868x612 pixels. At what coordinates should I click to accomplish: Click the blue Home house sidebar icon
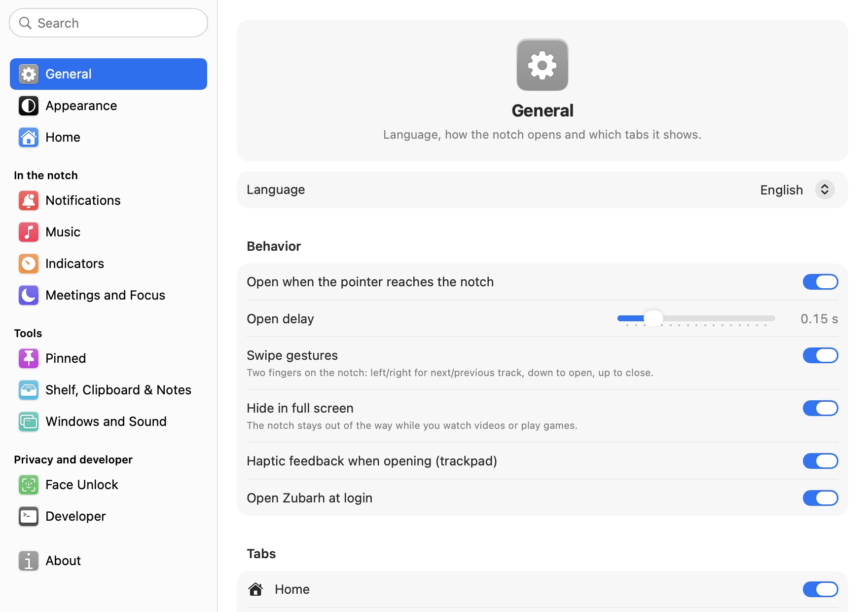click(29, 137)
